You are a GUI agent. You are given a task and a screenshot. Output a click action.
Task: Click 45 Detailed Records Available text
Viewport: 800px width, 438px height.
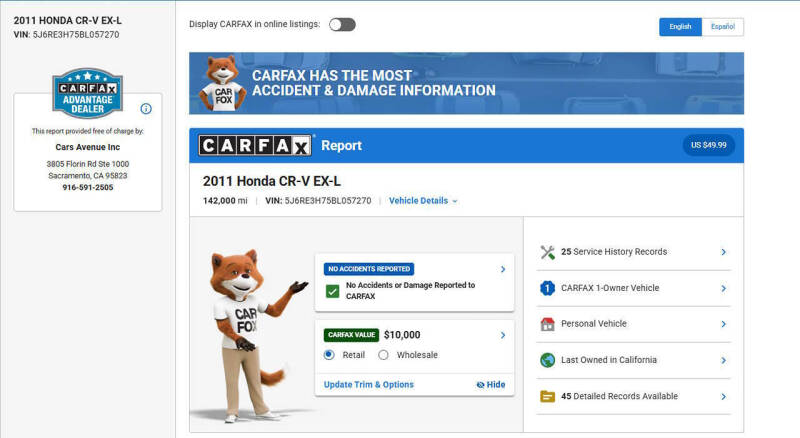pos(619,396)
